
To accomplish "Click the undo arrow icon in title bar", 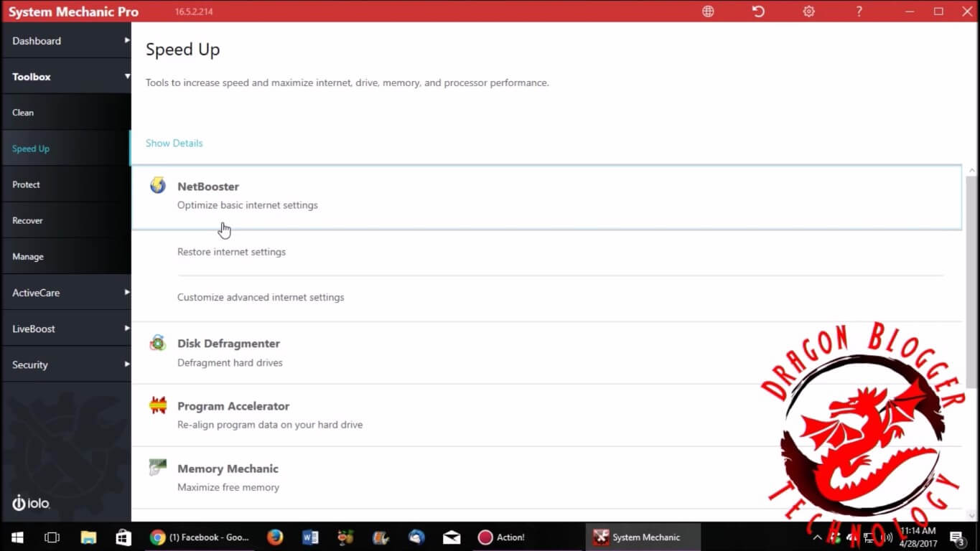I will [758, 11].
